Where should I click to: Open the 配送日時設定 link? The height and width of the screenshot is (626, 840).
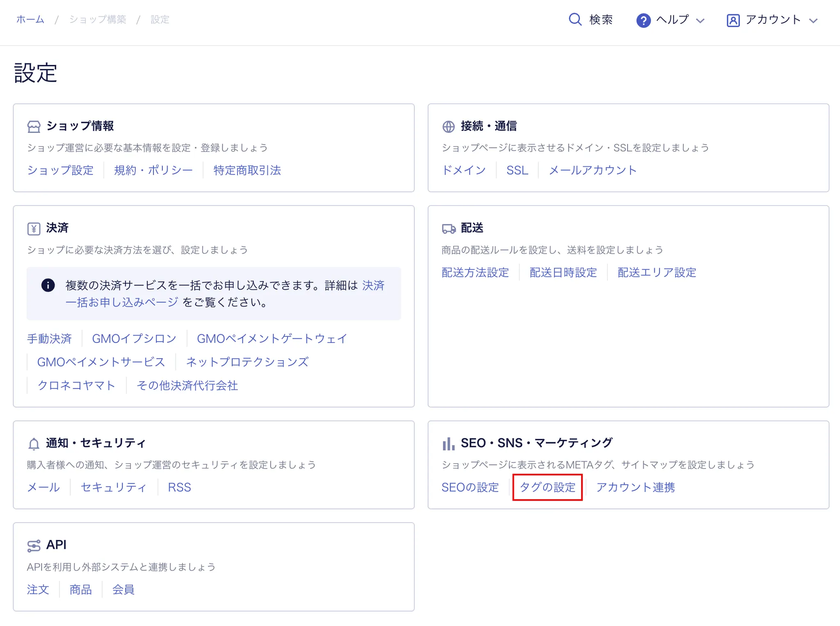pyautogui.click(x=563, y=272)
